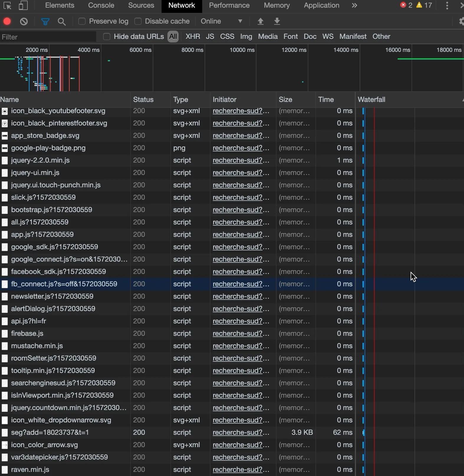Check the Hide data URLs box
The height and width of the screenshot is (476, 464).
click(x=107, y=37)
